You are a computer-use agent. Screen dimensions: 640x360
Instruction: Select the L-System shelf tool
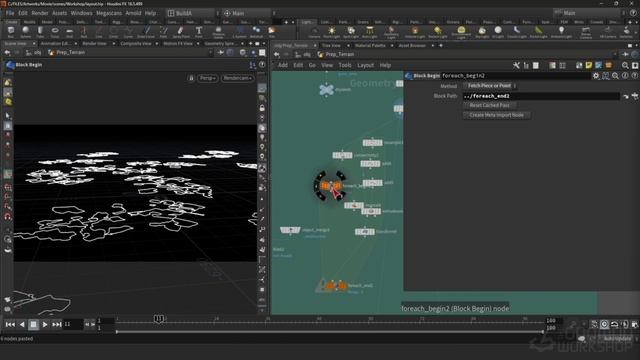pyautogui.click(x=240, y=32)
